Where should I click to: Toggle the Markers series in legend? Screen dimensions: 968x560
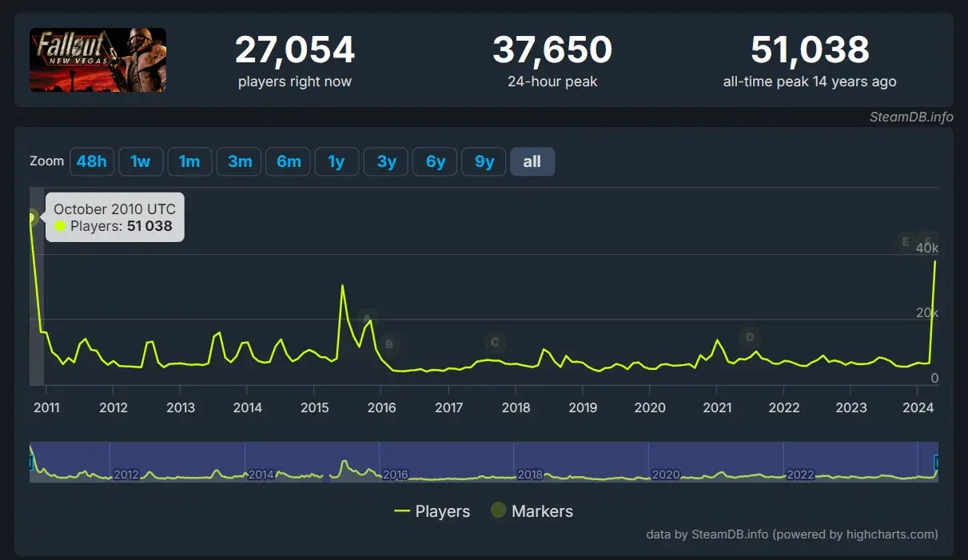pos(532,511)
